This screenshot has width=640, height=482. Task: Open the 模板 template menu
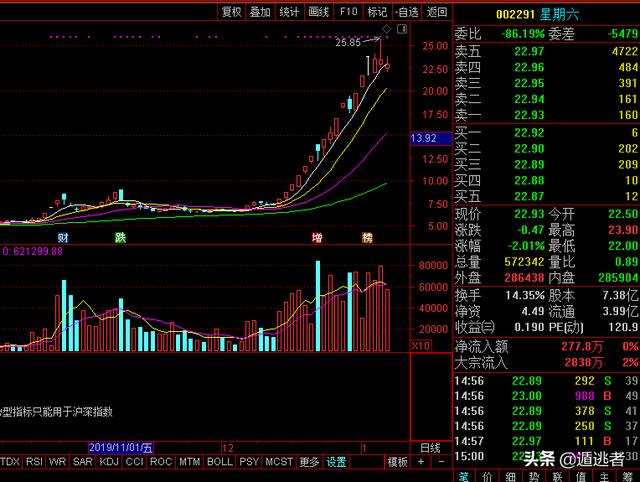point(397,462)
